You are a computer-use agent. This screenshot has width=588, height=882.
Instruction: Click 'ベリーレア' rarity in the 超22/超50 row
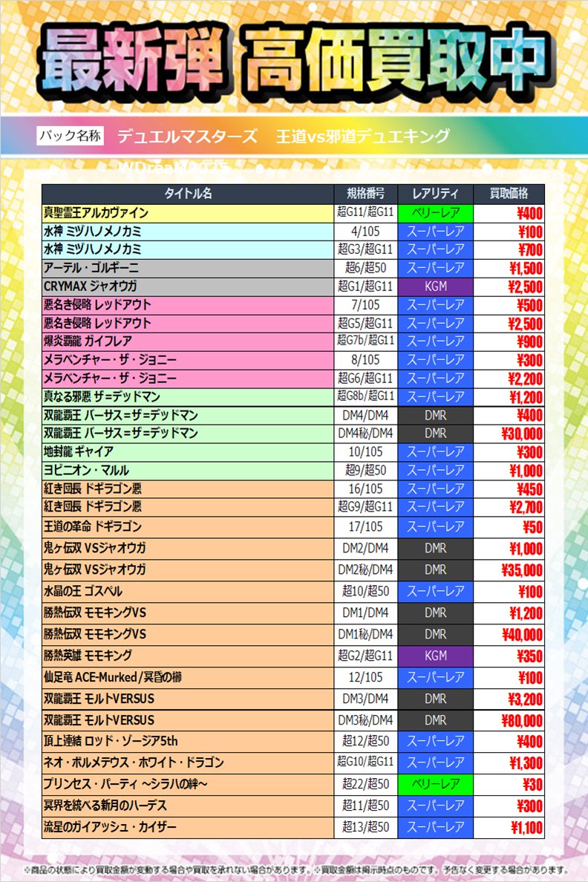[x=436, y=784]
